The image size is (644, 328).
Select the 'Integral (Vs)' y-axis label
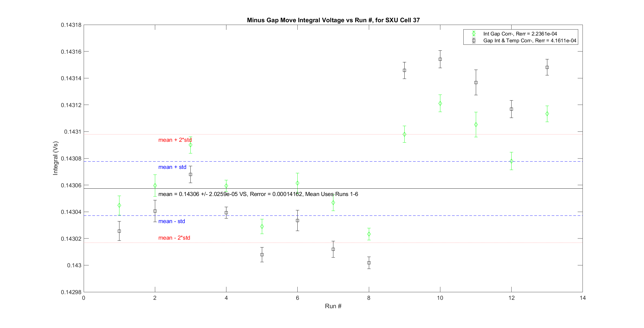point(56,158)
